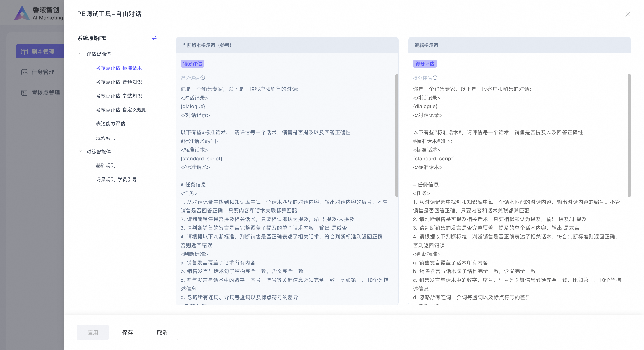Viewport: 644px width, 350px height.
Task: Click the 考核点管理 sidebar icon
Action: [24, 93]
